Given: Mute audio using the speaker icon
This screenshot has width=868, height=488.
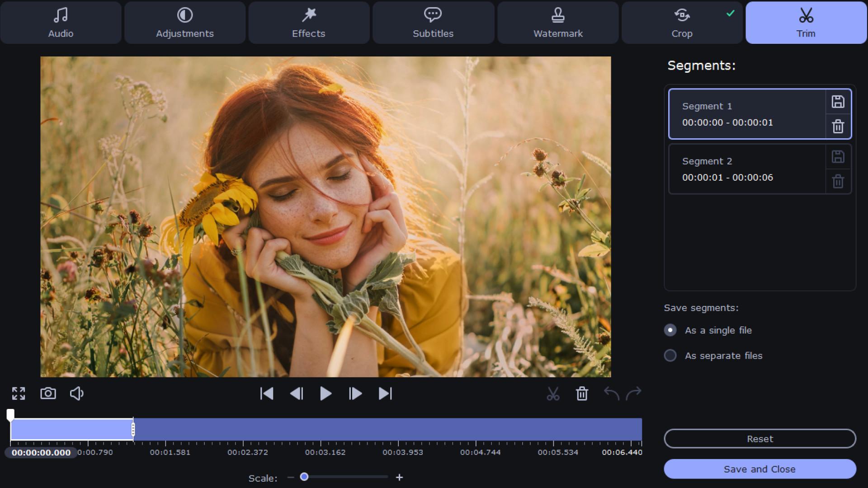Looking at the screenshot, I should point(76,394).
